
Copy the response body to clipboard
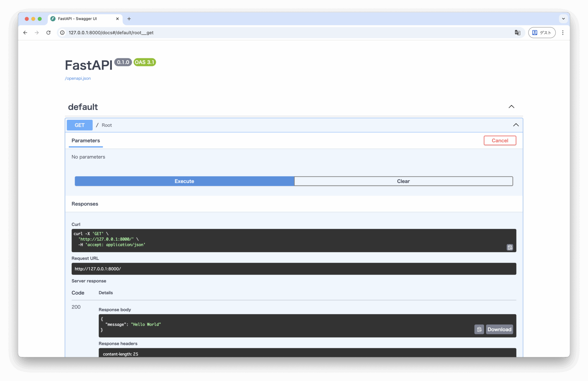click(x=479, y=330)
